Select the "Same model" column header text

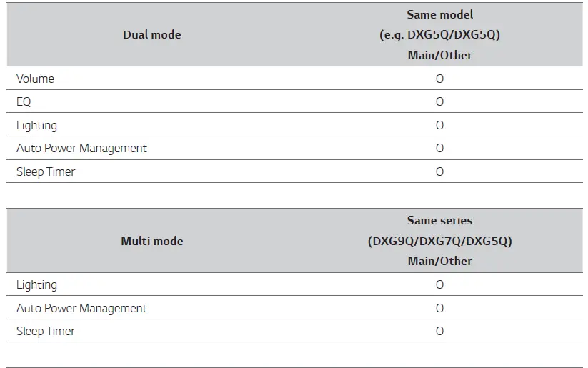439,14
